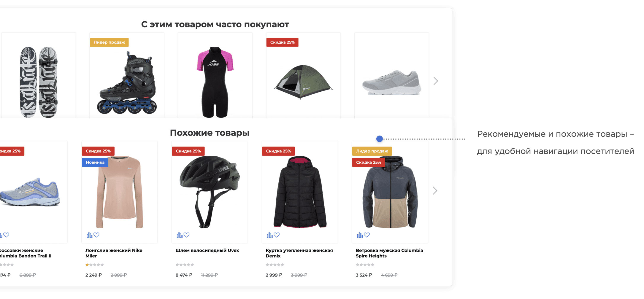
Task: Heart the Demix insulated jacket
Action: click(x=277, y=235)
